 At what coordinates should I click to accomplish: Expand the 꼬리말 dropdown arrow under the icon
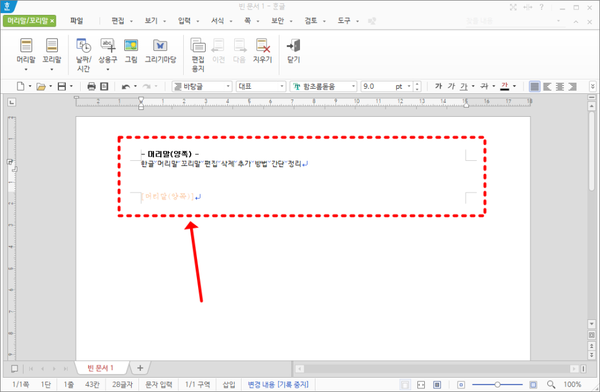52,70
